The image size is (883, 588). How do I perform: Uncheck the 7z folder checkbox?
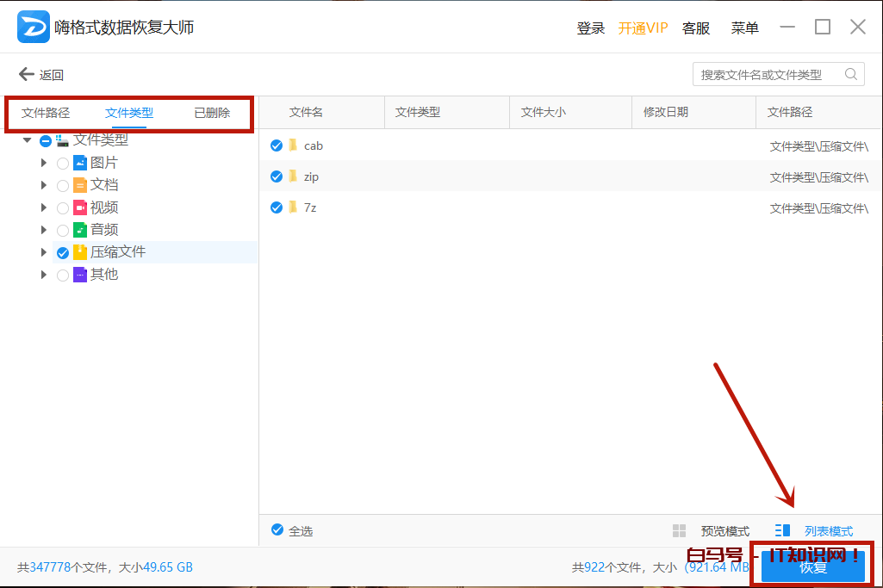277,207
